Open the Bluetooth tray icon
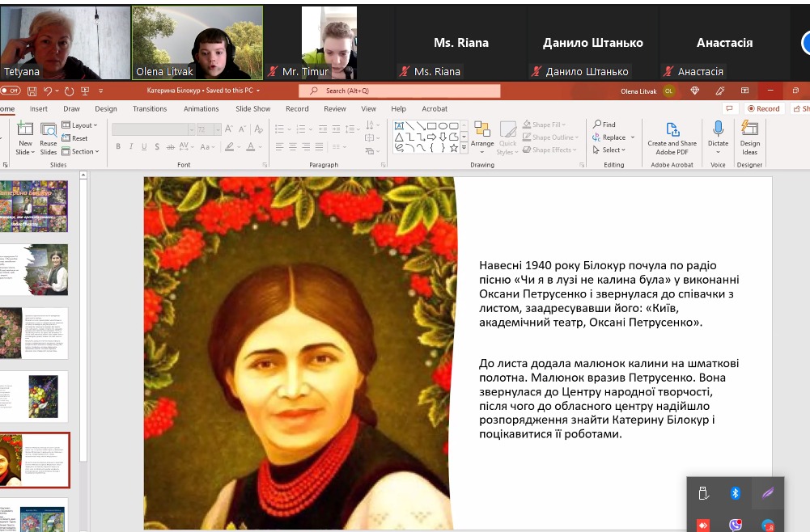Viewport: 810px width, 532px height. [x=735, y=493]
